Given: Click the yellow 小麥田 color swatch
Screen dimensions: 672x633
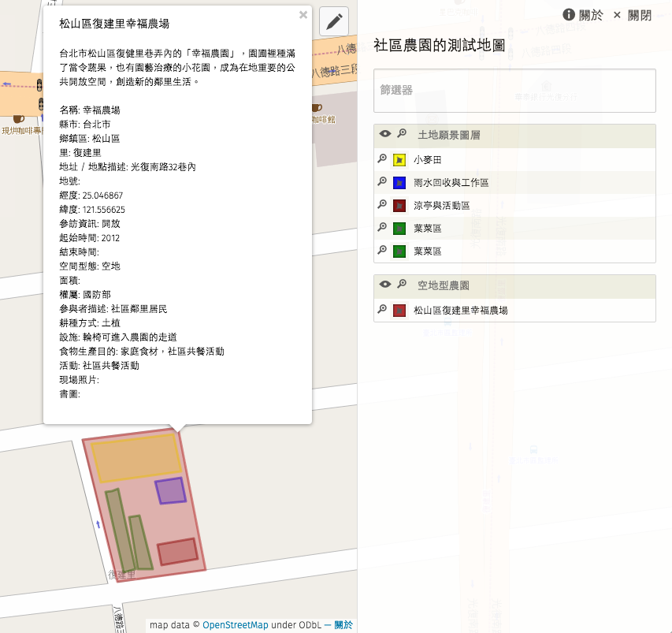Looking at the screenshot, I should pos(399,160).
